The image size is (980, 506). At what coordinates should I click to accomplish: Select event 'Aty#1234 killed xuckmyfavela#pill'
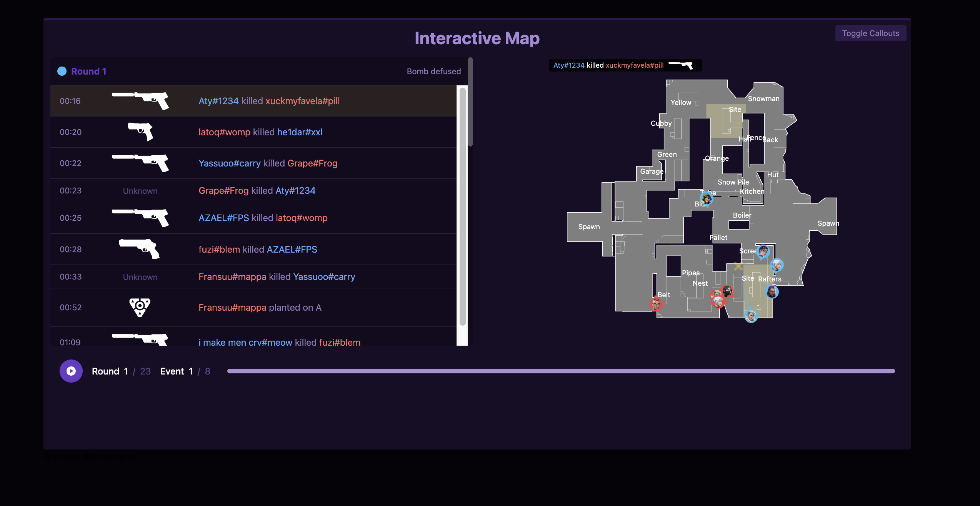pos(253,101)
